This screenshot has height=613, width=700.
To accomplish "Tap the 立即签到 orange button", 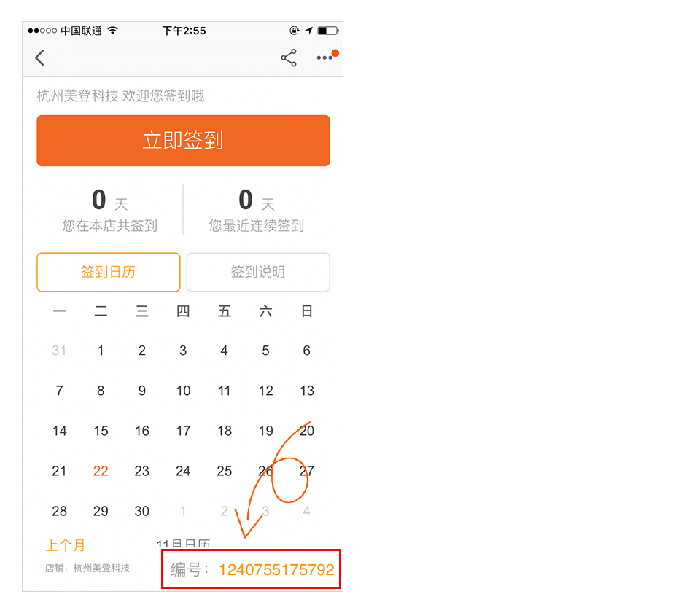I will 183,141.
